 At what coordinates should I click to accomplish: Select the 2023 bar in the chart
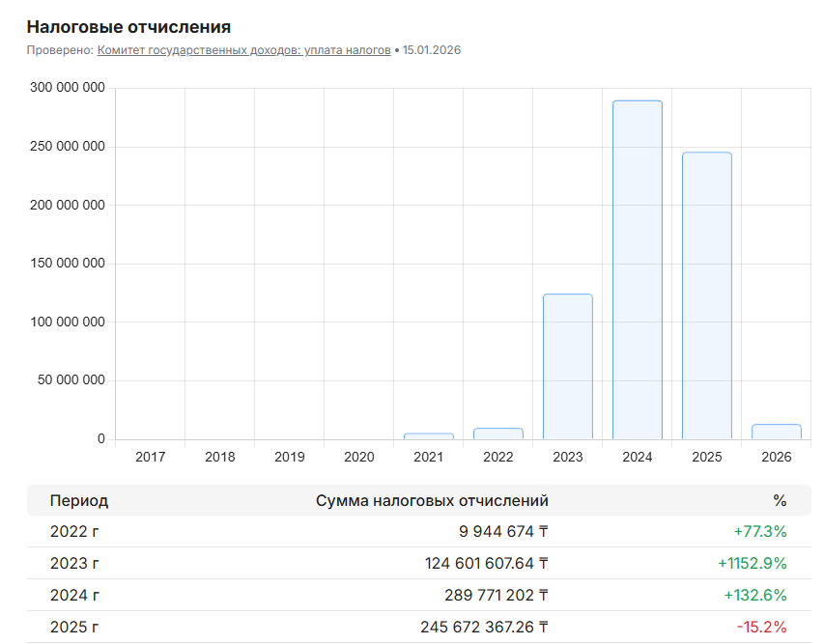tap(568, 367)
